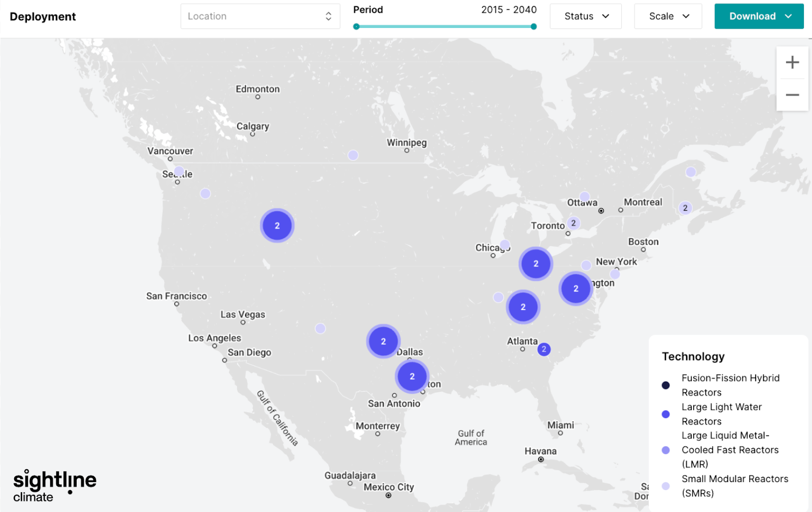Expand the Status dropdown
This screenshot has width=812, height=512.
pos(586,16)
